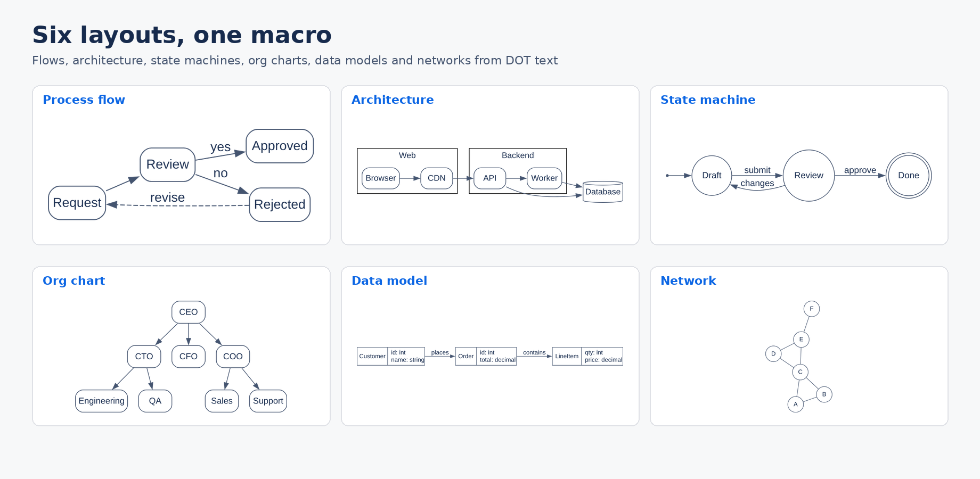The width and height of the screenshot is (980, 479).
Task: Click the Worker node
Action: 544,178
